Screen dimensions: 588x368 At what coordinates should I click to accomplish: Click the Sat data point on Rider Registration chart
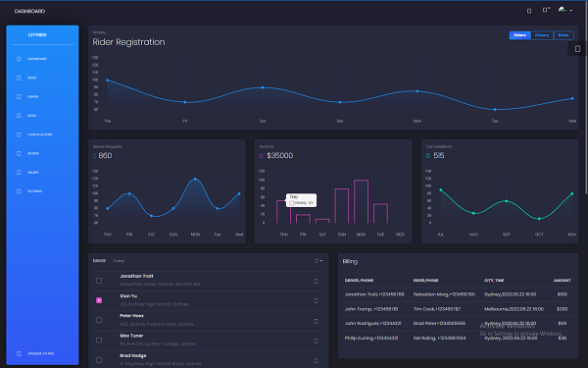pyautogui.click(x=263, y=87)
